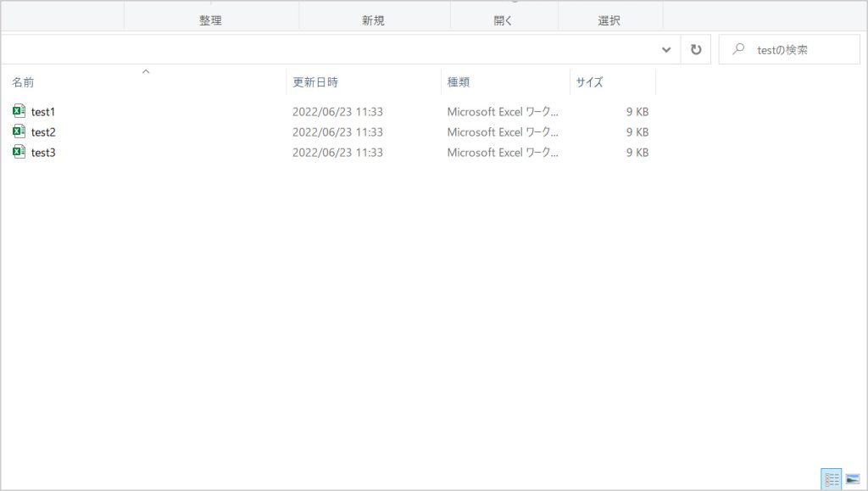Click the 選択 ribbon group label
Viewport: 868px width, 491px height.
(x=609, y=20)
